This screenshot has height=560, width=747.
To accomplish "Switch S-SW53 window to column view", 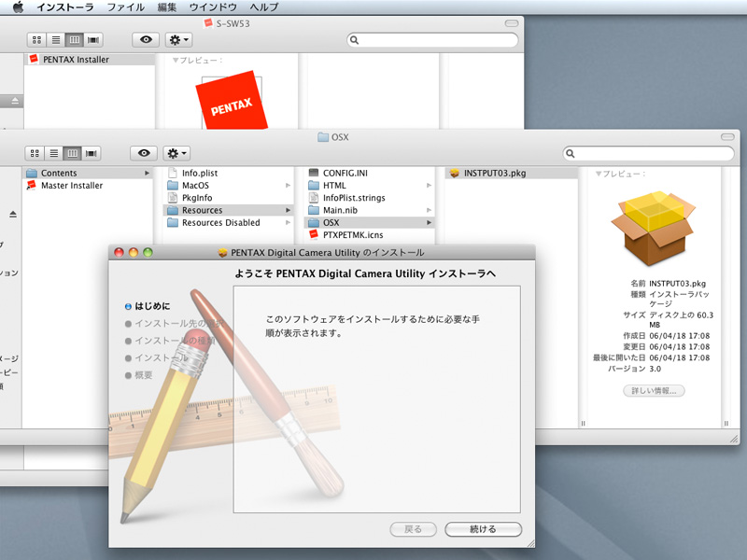I will click(x=75, y=40).
